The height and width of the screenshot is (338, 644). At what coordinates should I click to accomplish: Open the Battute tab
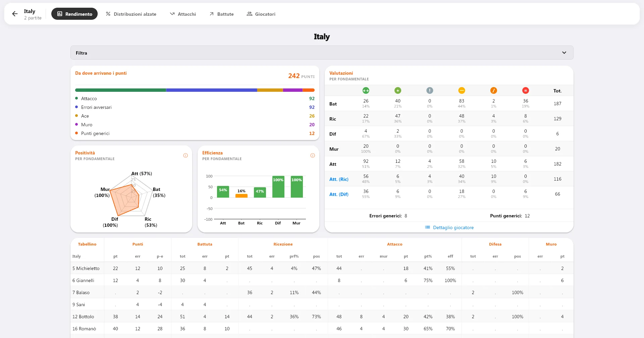(x=221, y=14)
